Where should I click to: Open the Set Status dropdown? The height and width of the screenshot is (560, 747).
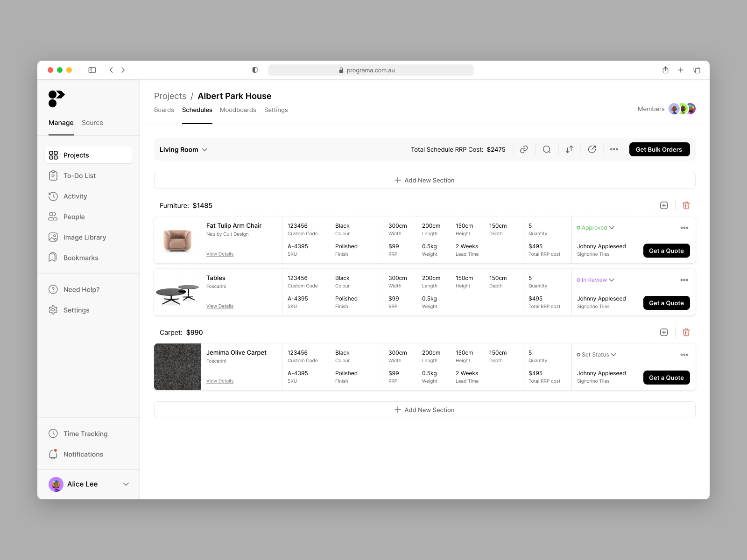tap(596, 355)
